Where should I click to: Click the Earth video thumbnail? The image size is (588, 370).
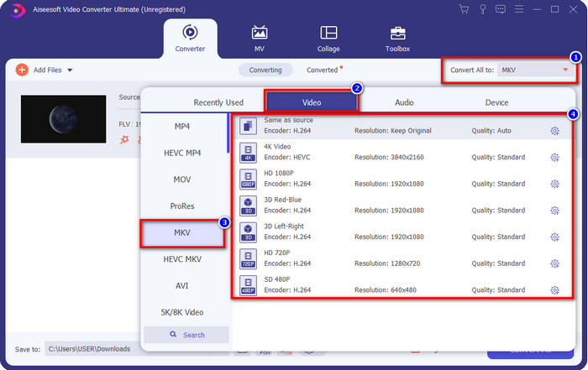pyautogui.click(x=63, y=119)
